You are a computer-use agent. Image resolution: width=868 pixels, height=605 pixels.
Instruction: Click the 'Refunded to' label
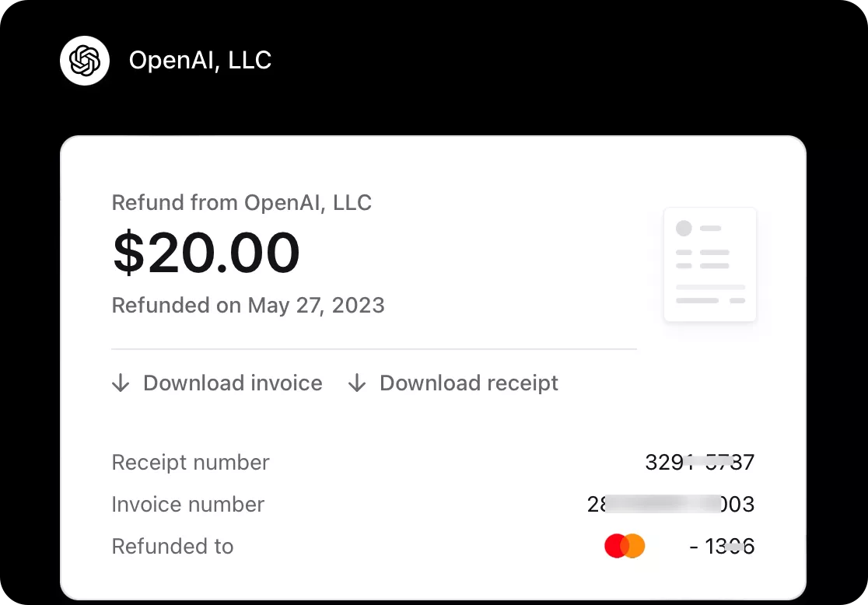click(173, 546)
